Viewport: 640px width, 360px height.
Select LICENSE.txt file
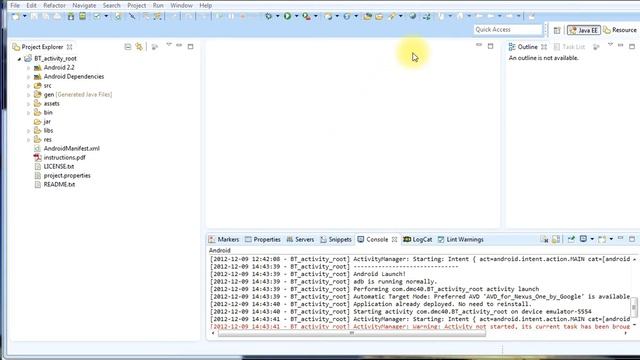(54, 167)
